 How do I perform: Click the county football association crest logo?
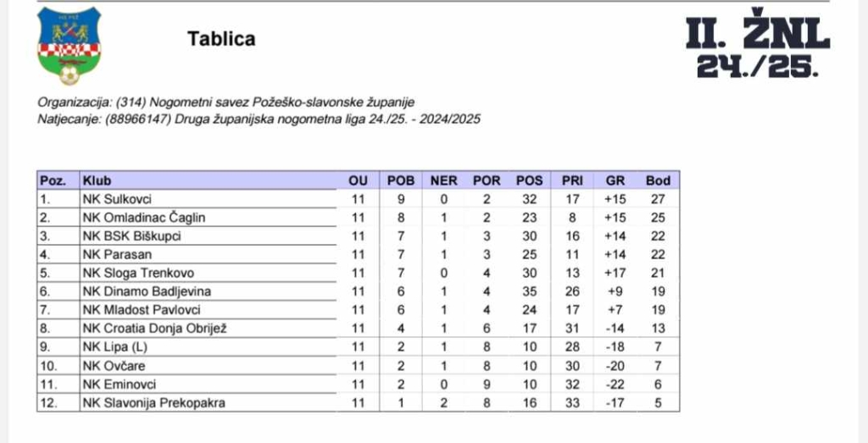click(69, 46)
